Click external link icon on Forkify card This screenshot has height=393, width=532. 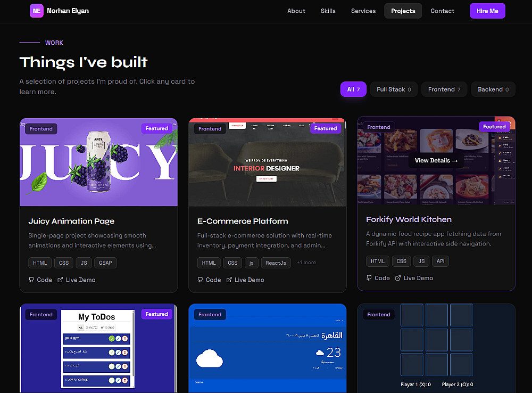click(x=397, y=278)
